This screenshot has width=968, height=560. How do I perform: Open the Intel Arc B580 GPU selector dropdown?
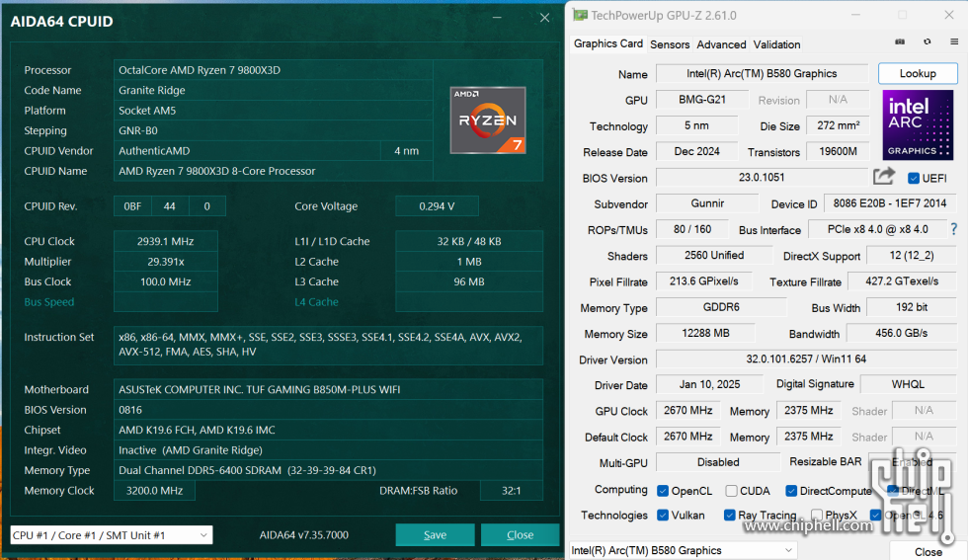click(x=683, y=550)
